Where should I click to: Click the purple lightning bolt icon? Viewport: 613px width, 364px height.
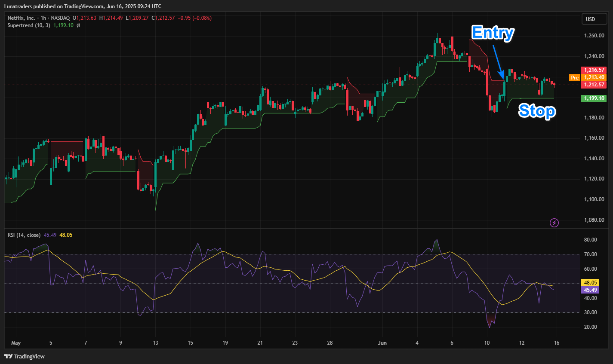(554, 223)
